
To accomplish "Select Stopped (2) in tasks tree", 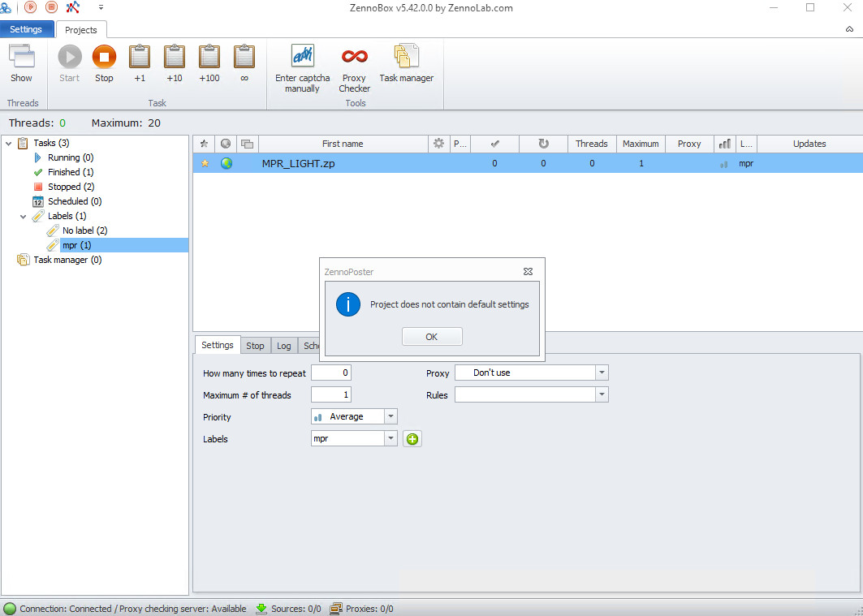I will 64,187.
